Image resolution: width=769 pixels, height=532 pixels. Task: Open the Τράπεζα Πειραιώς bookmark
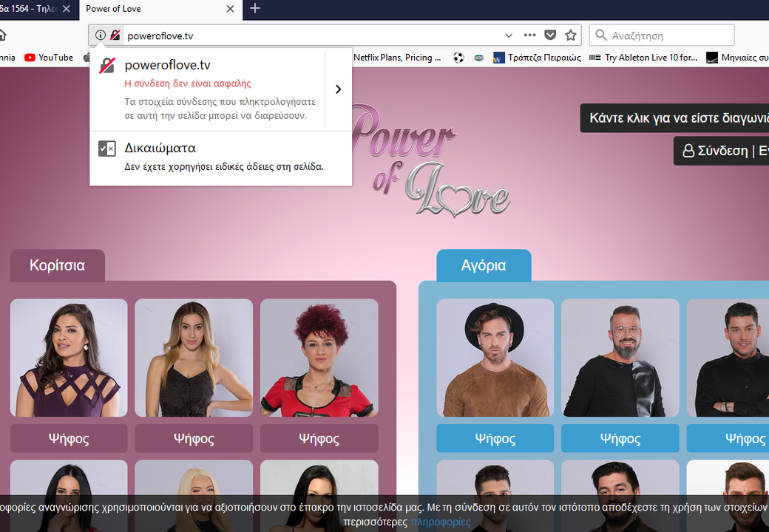(x=537, y=58)
